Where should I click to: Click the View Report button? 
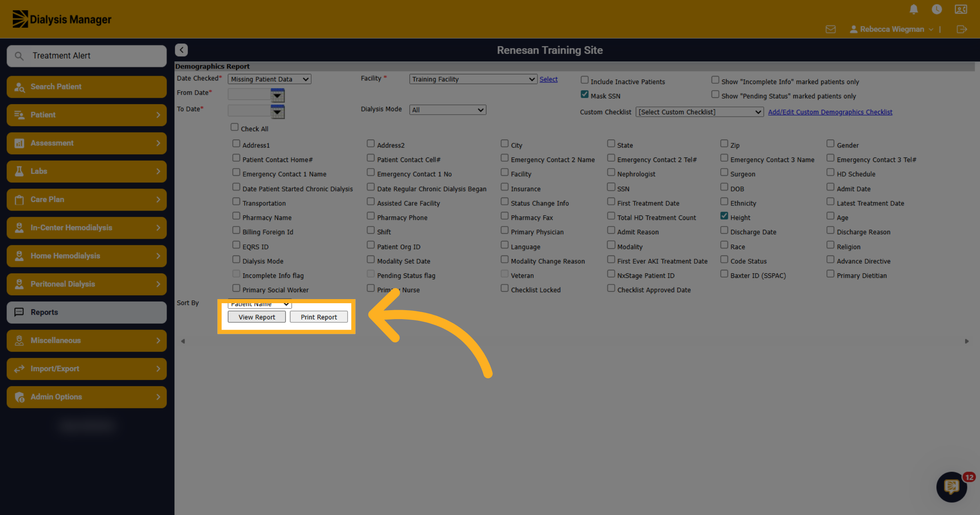point(257,317)
